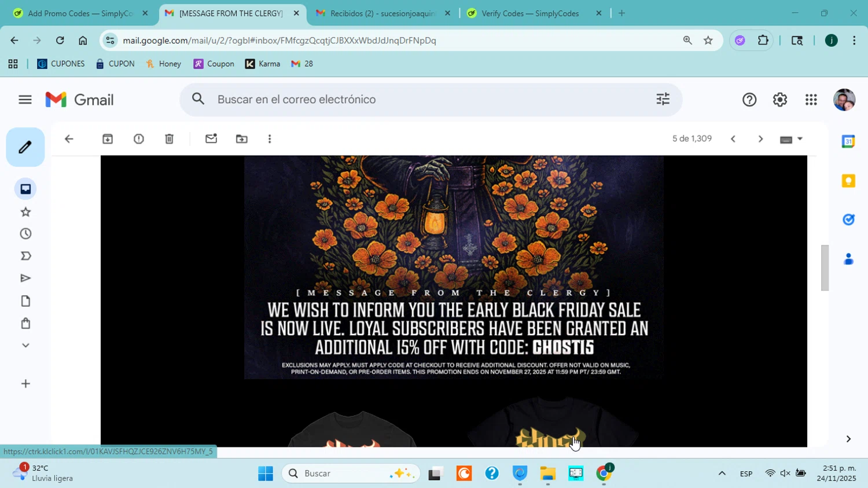
Task: Open Google apps grid
Action: click(811, 100)
